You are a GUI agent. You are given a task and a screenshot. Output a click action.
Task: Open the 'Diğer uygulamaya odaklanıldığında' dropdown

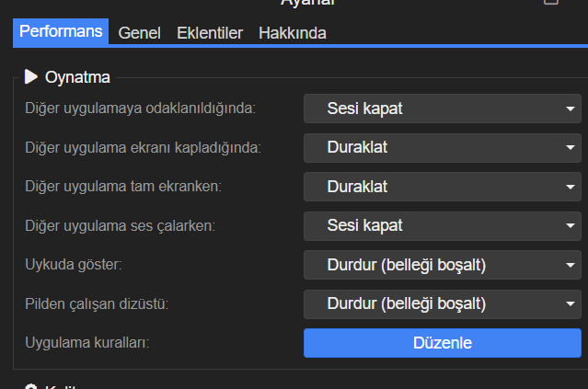click(442, 109)
